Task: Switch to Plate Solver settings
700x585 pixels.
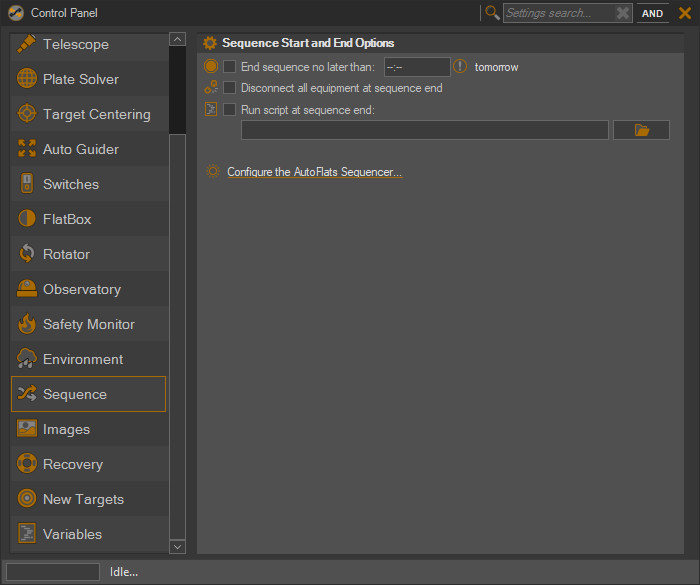Action: [89, 79]
